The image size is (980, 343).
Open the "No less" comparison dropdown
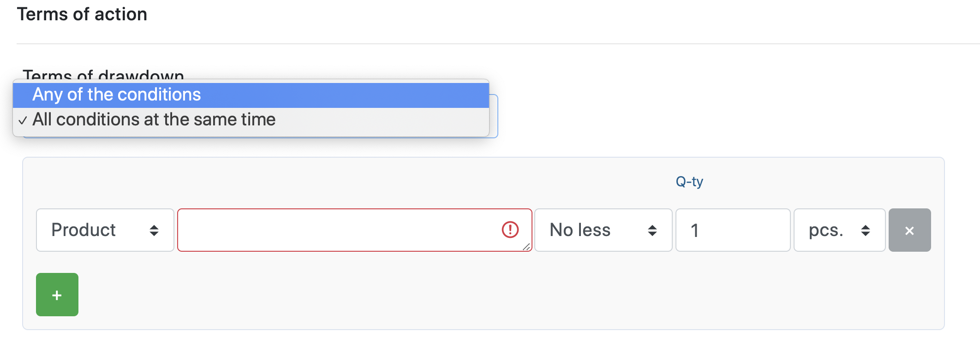591,230
